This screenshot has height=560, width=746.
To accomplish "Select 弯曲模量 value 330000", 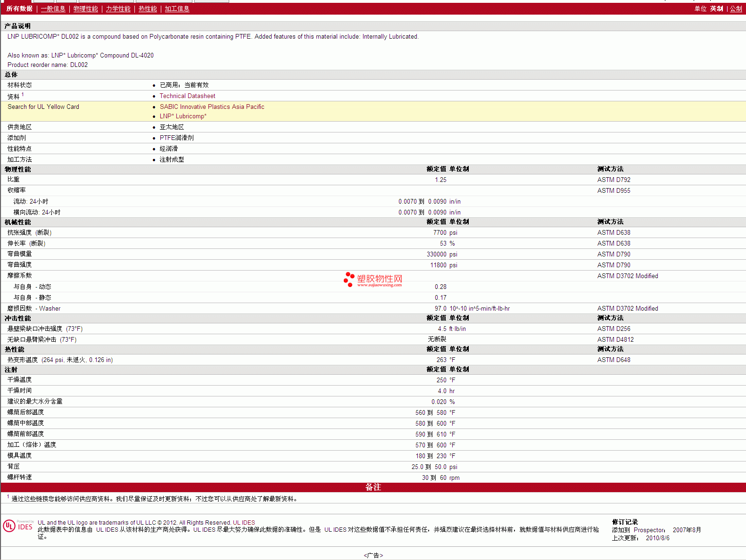I will [x=436, y=254].
